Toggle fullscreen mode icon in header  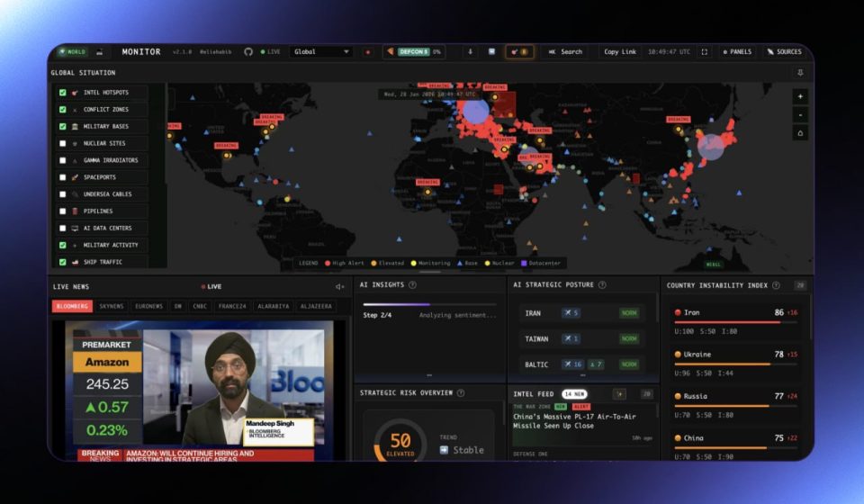[x=704, y=52]
